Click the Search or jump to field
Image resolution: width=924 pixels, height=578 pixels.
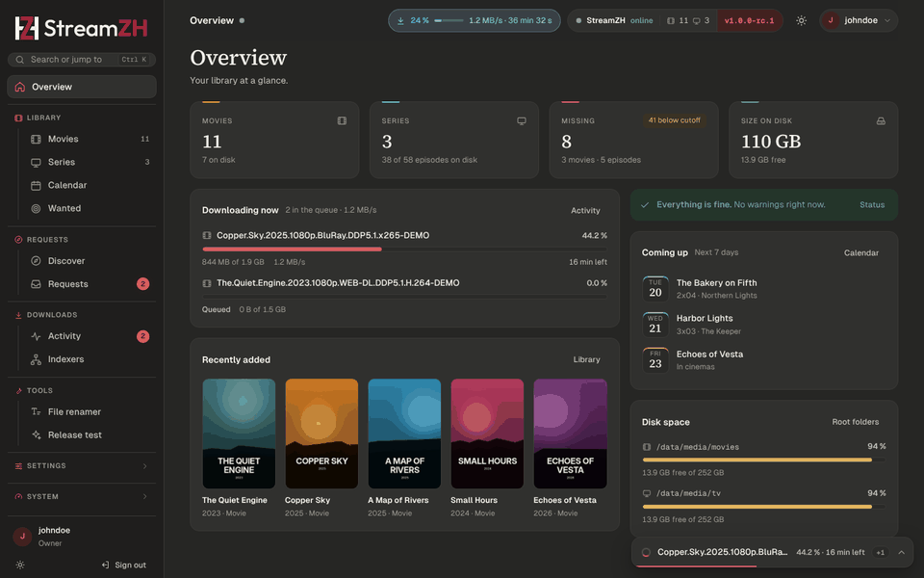(x=82, y=60)
